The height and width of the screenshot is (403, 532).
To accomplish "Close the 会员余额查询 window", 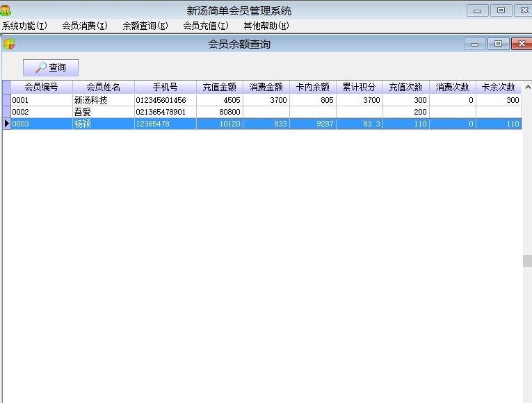I will point(522,44).
